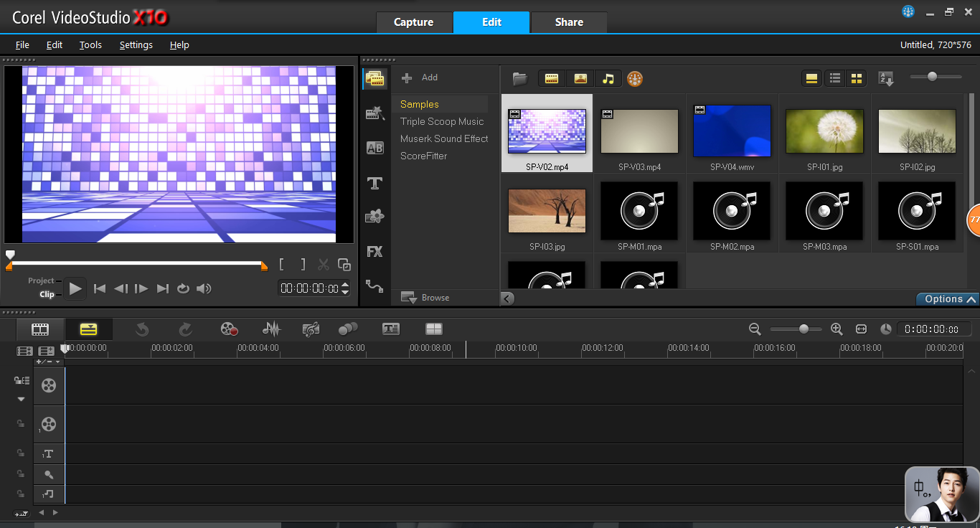Open Record/Capture option
The image size is (980, 528).
coord(229,329)
